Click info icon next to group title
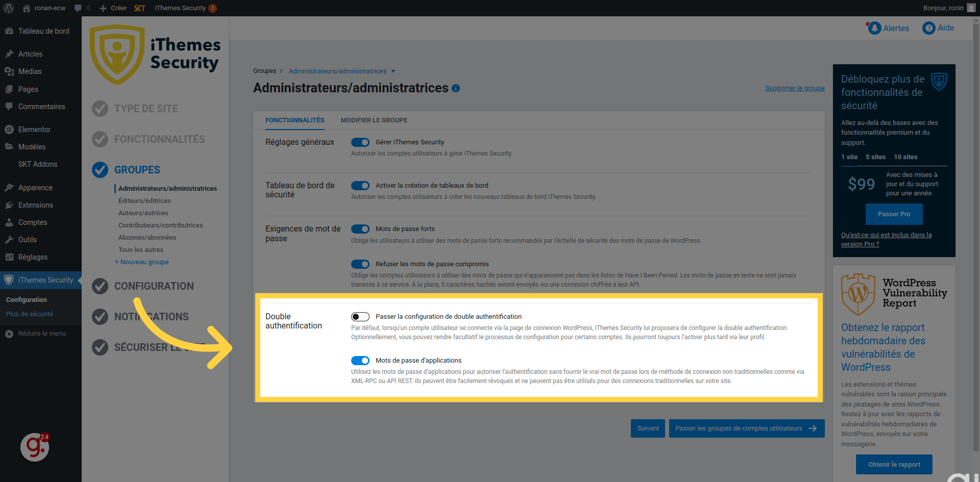This screenshot has width=980, height=482. [x=456, y=88]
